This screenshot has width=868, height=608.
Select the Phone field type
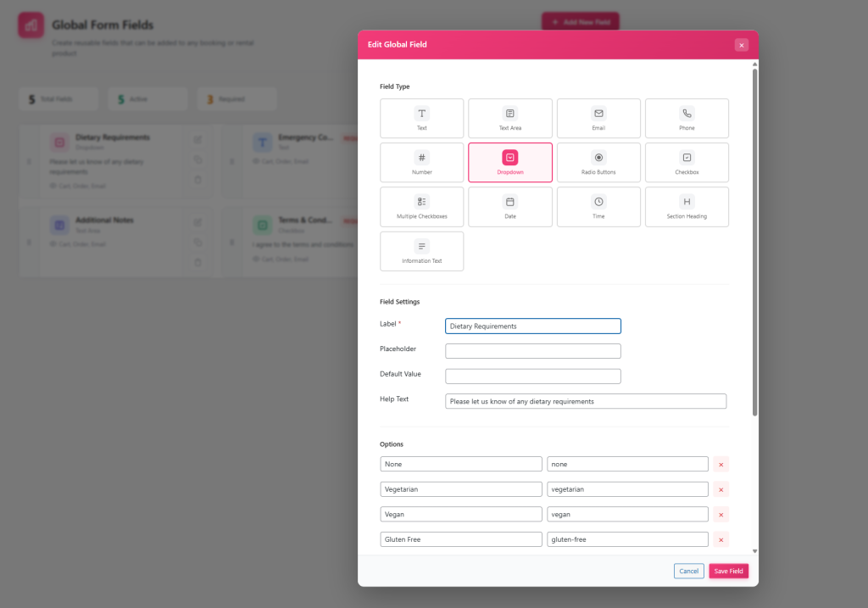click(x=687, y=119)
